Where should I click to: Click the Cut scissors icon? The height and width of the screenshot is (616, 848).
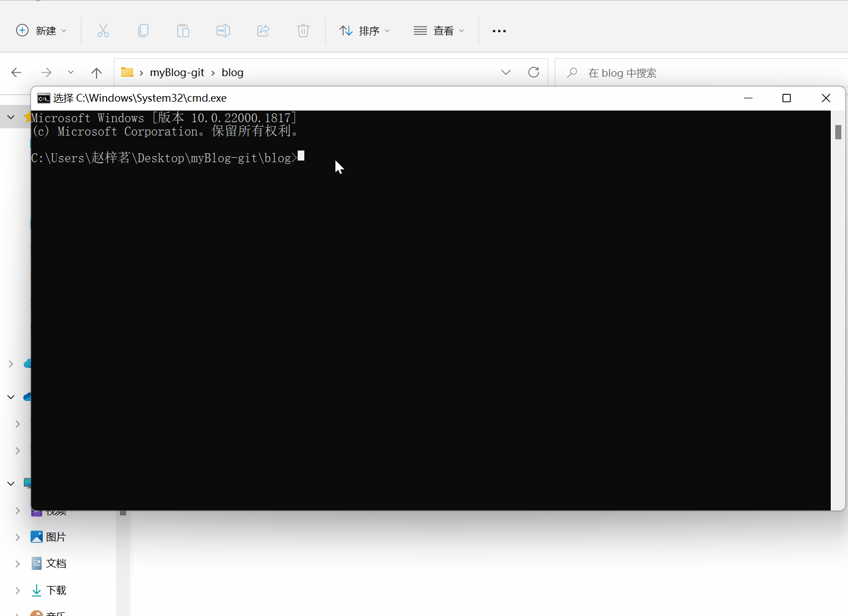click(x=103, y=31)
